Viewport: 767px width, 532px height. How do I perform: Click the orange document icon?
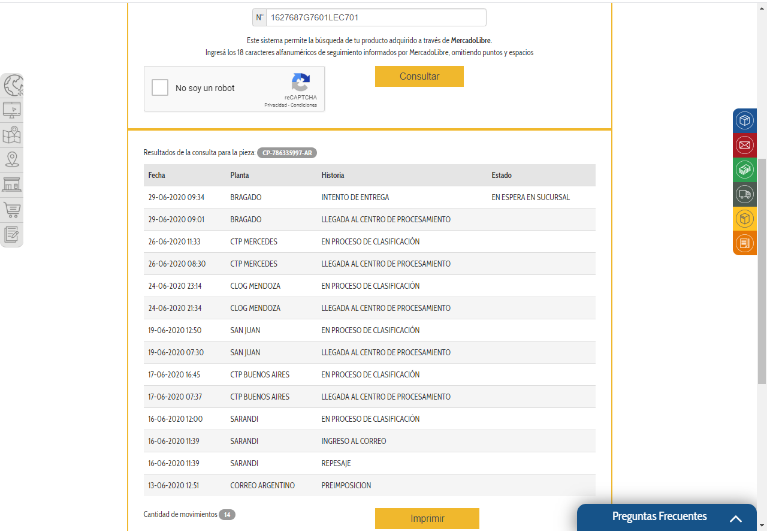[744, 243]
